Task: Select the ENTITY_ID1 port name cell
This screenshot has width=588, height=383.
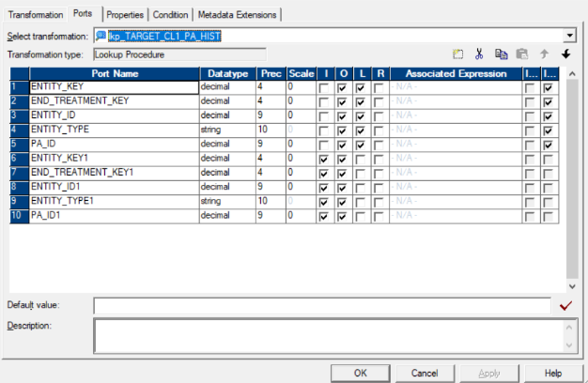Action: coord(114,187)
